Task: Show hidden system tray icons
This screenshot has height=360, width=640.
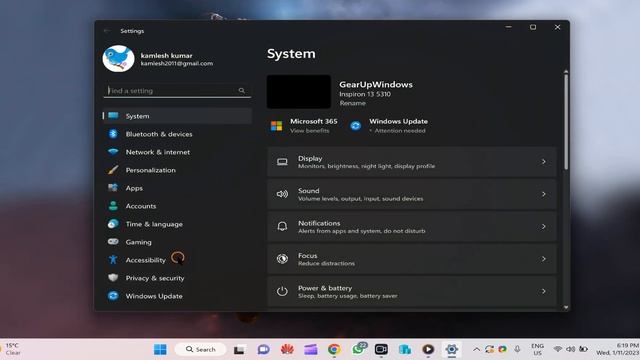Action: pos(476,349)
